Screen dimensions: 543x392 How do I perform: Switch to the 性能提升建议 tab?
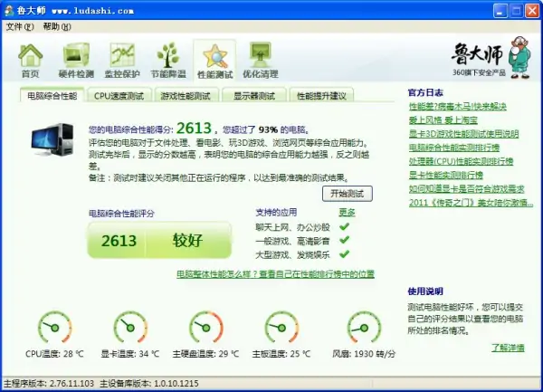321,96
